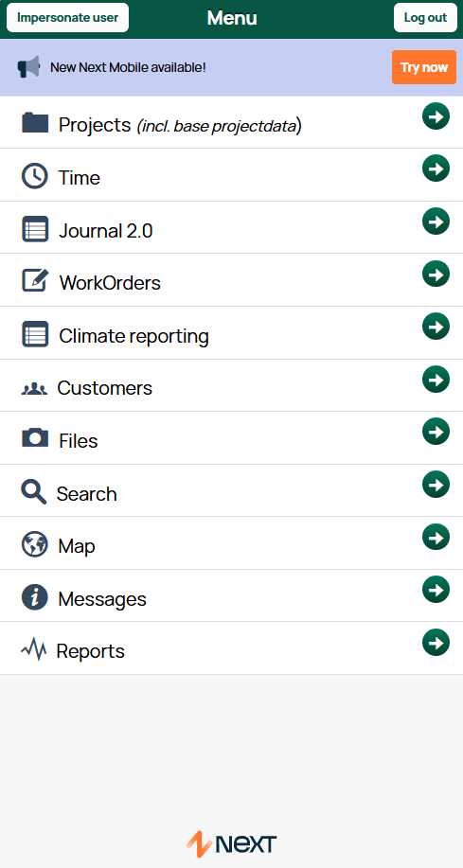
Task: Click the camera icon next to Files
Action: click(x=35, y=437)
